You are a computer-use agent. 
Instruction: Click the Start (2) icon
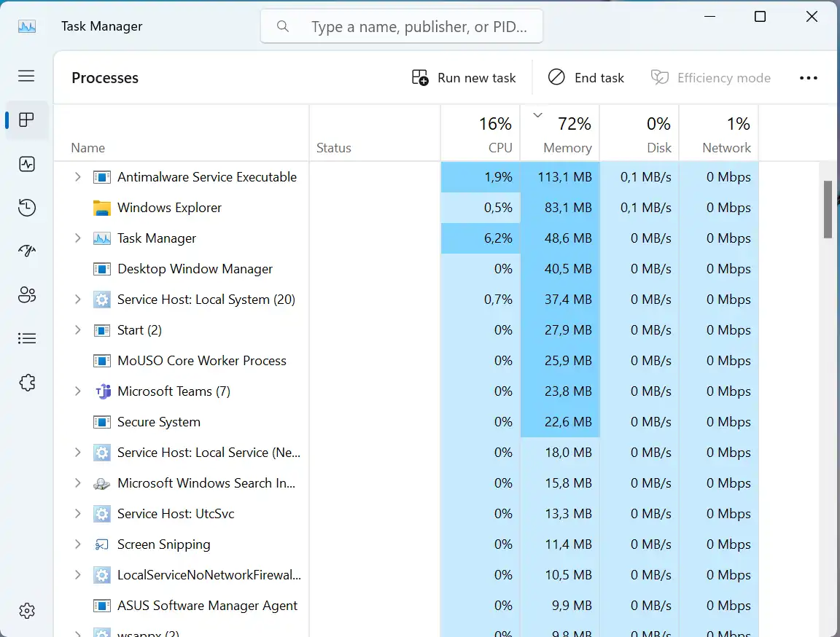(x=102, y=330)
